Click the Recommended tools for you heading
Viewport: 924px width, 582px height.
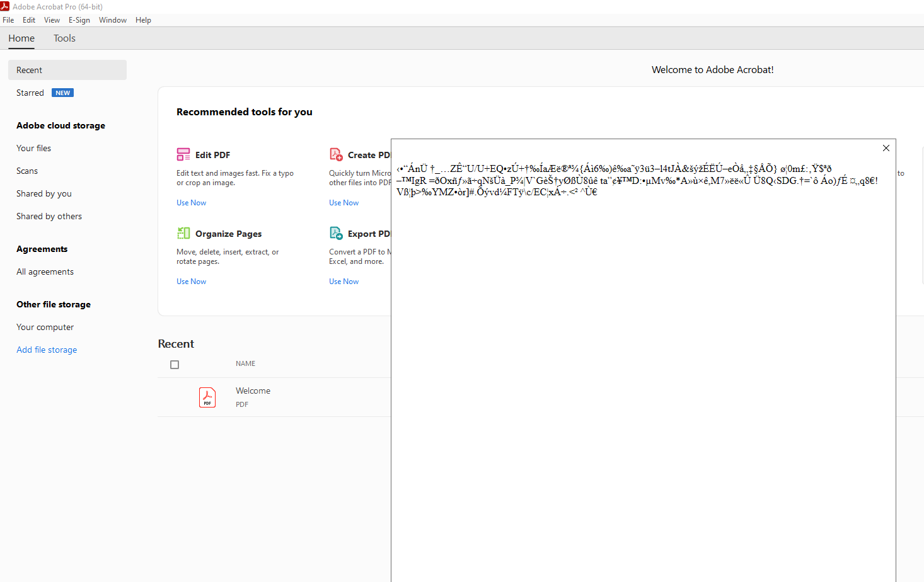pyautogui.click(x=245, y=111)
